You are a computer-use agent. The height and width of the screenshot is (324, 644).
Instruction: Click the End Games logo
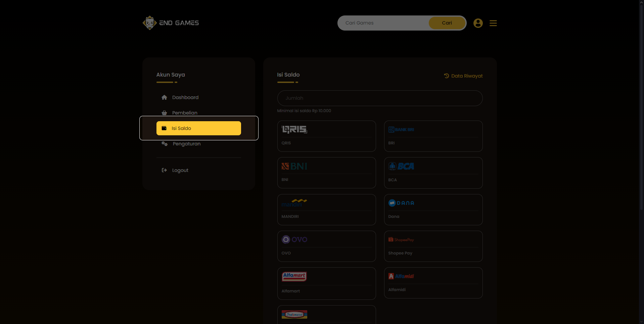[171, 23]
